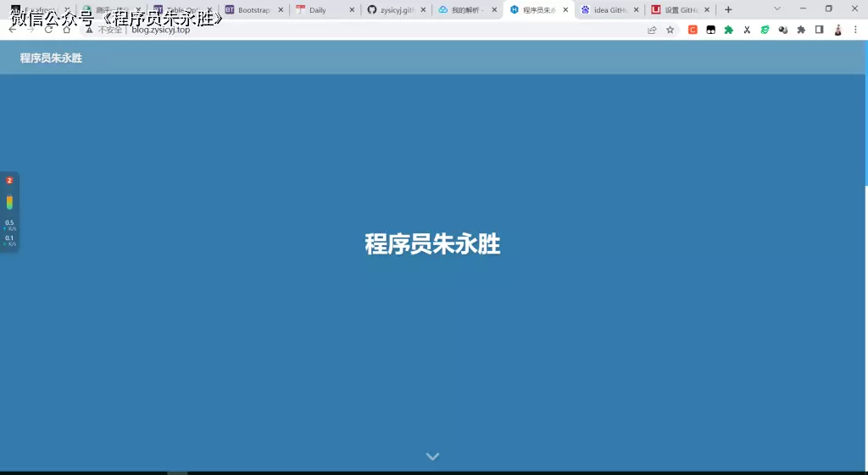Open the orange C extension icon
The width and height of the screenshot is (868, 475).
point(693,30)
